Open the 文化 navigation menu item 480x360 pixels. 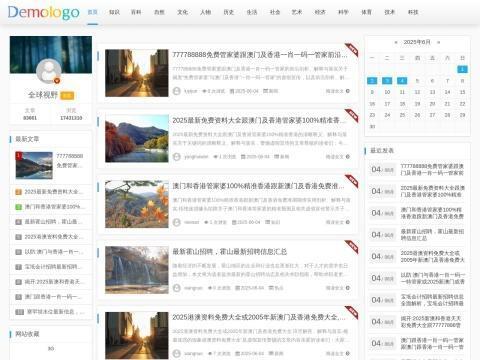[182, 12]
